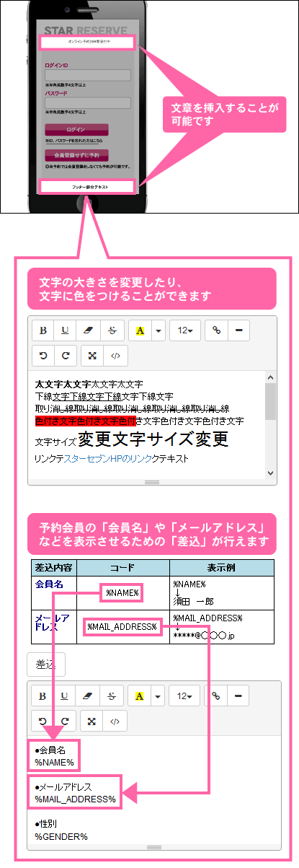
Task: Select the オンライン予約 header text box on the phone
Action: click(x=88, y=43)
